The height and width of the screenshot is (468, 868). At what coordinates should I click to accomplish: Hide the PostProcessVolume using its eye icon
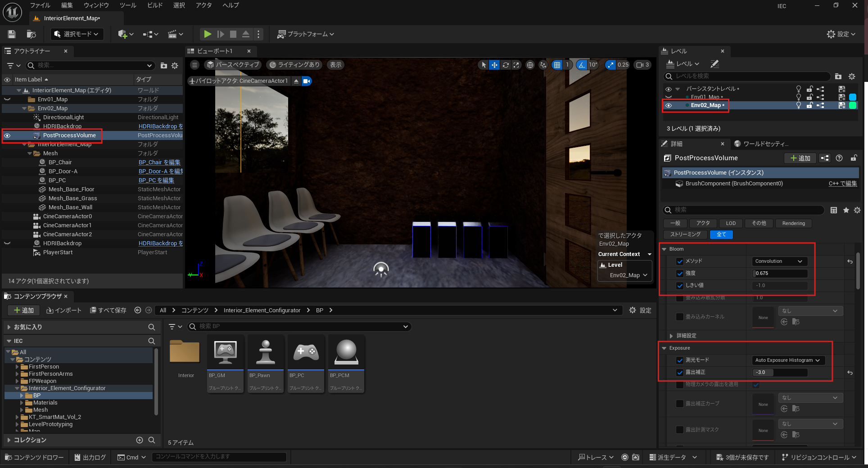coord(7,135)
